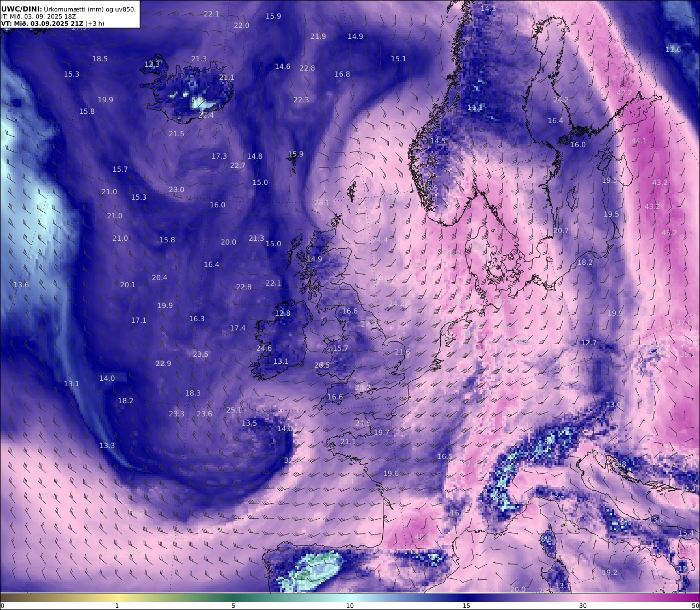700x610 pixels.
Task: Click the 25.1 value label
Action: (234, 410)
